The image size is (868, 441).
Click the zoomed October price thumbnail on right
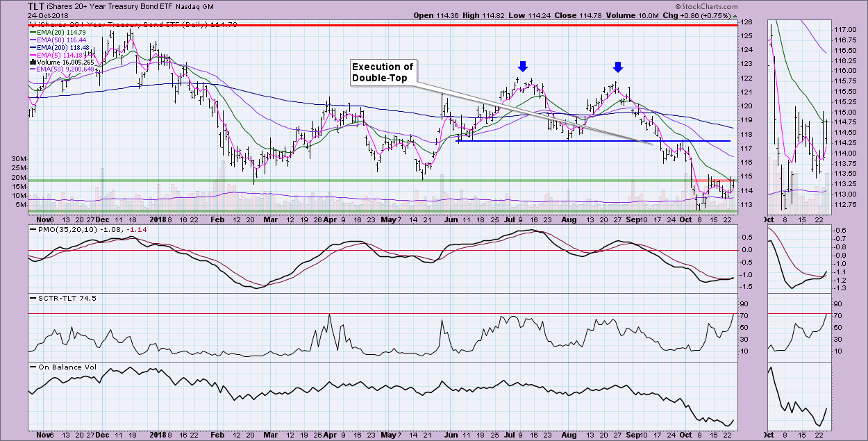(799, 115)
